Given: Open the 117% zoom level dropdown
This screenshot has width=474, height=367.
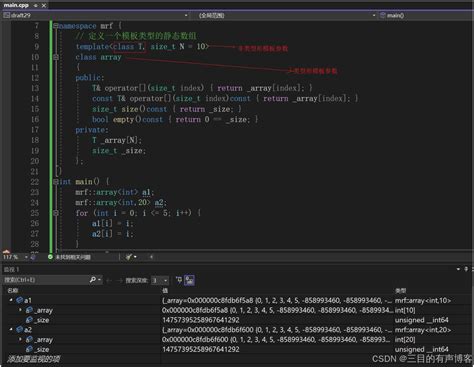Looking at the screenshot, I should 15,257.
